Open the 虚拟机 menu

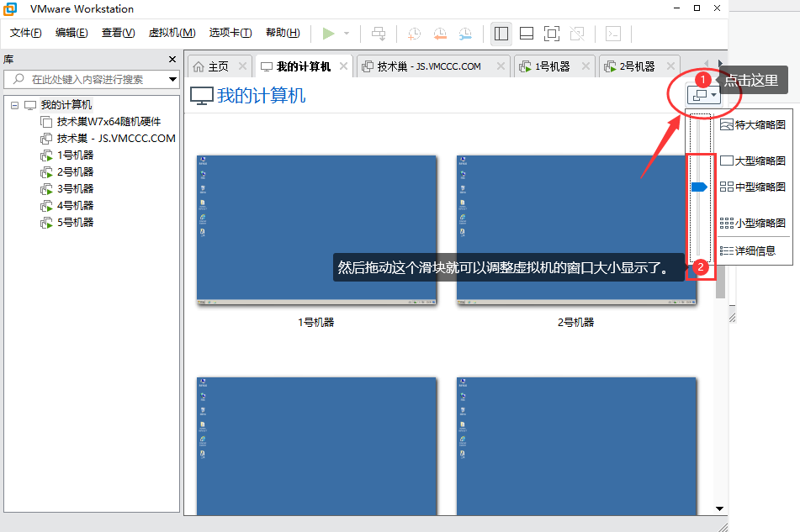pos(172,33)
